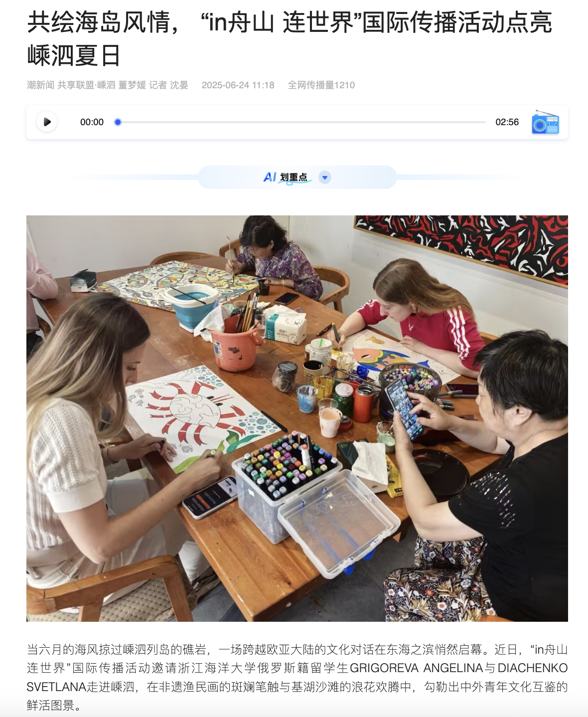Click the blue radio icon

pos(545,122)
